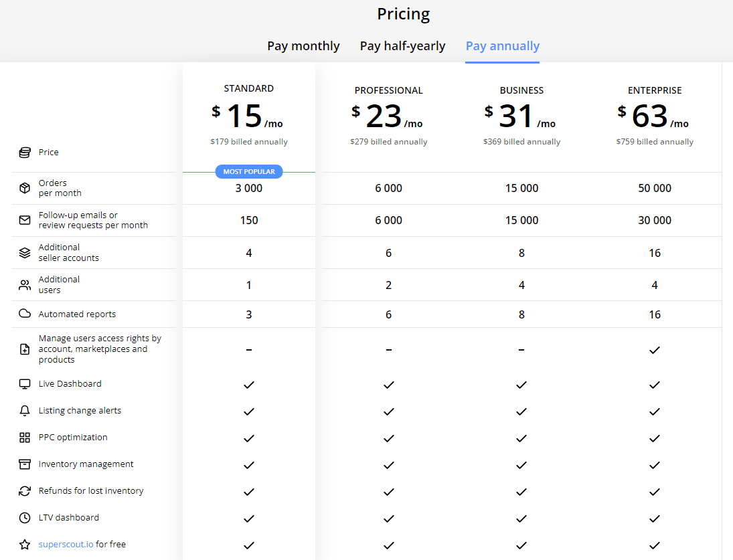The height and width of the screenshot is (560, 733).
Task: Click the Orders per month box icon
Action: point(25,188)
